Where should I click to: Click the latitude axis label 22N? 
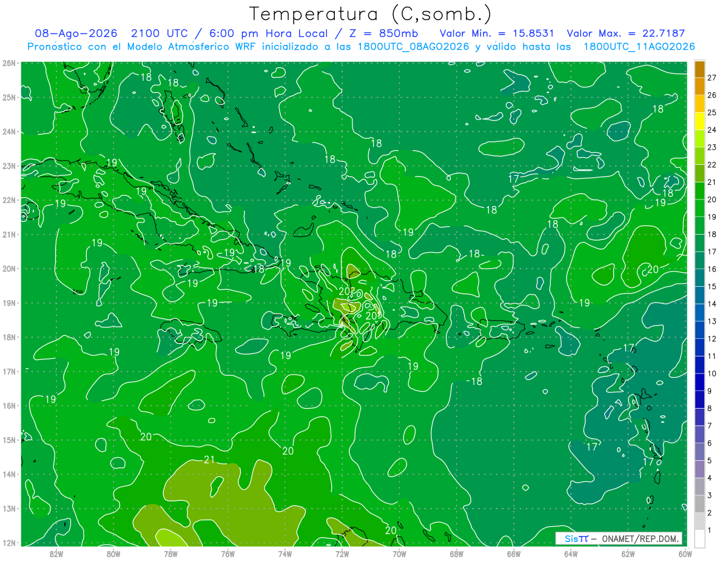pos(8,200)
